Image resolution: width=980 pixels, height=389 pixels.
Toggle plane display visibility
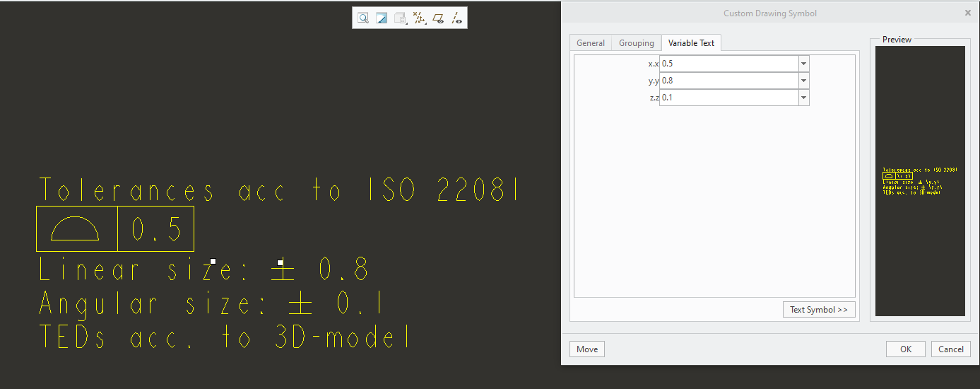point(439,18)
